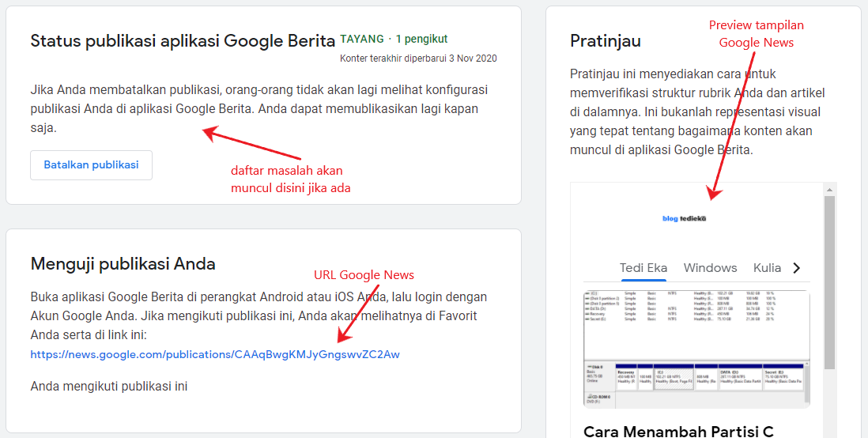Click the Batalkan publikasi button
868x438 pixels.
(92, 165)
